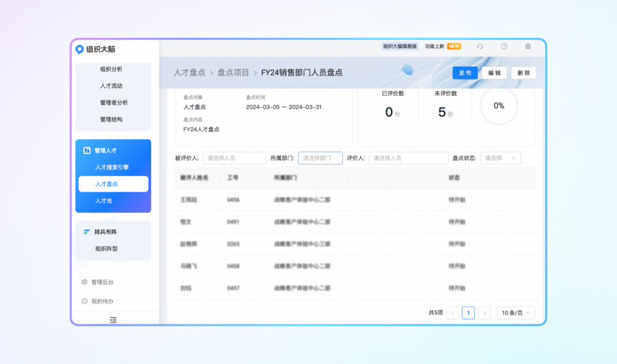This screenshot has height=364, width=617.
Task: Open 人才搜索引擎 in the sidebar
Action: (112, 167)
